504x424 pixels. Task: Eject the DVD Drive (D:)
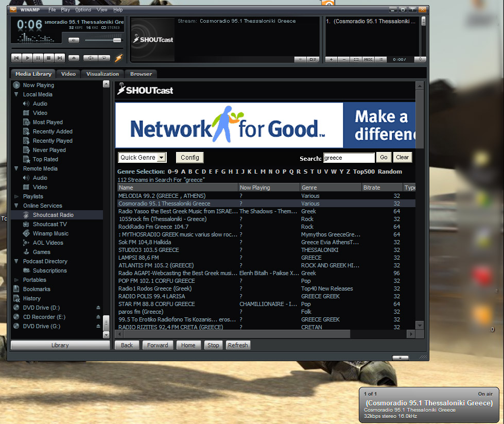point(98,308)
